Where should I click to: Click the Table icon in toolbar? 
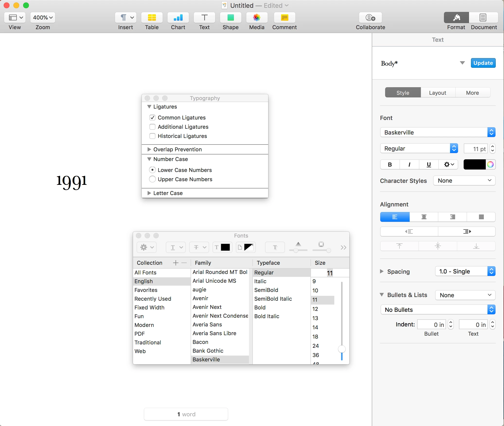tap(152, 18)
